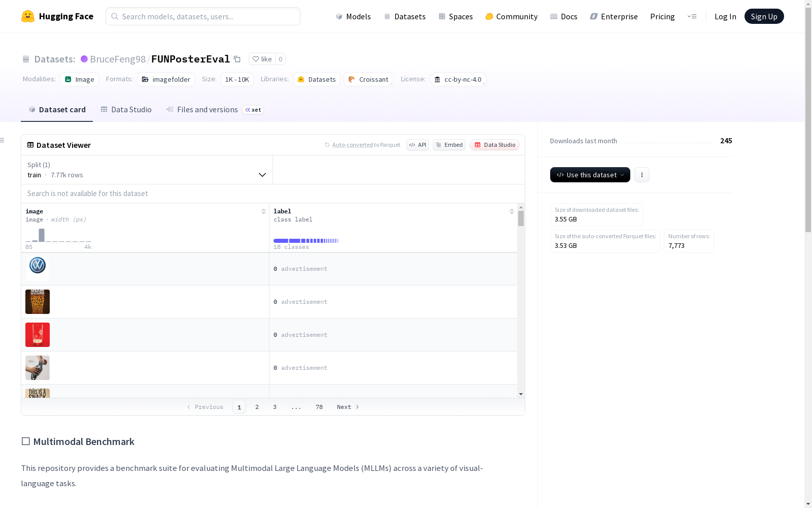Go to page 3 of the viewer
812x508 pixels.
275,407
